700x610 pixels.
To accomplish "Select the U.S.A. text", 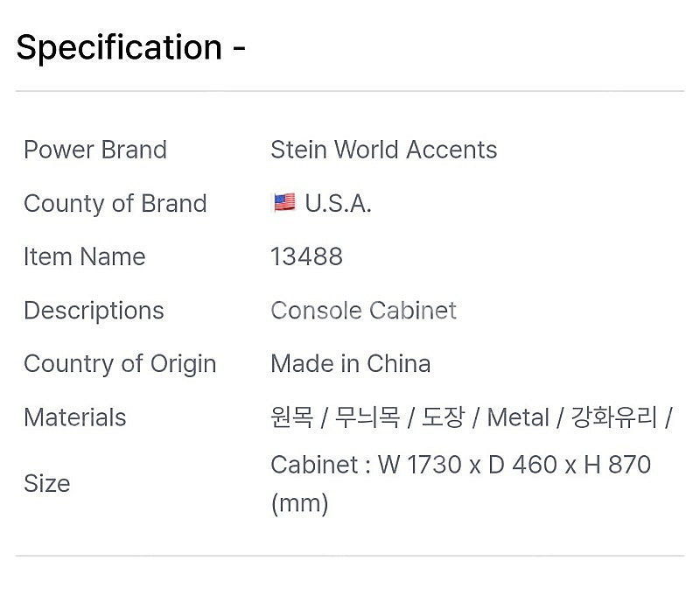I will tap(338, 204).
